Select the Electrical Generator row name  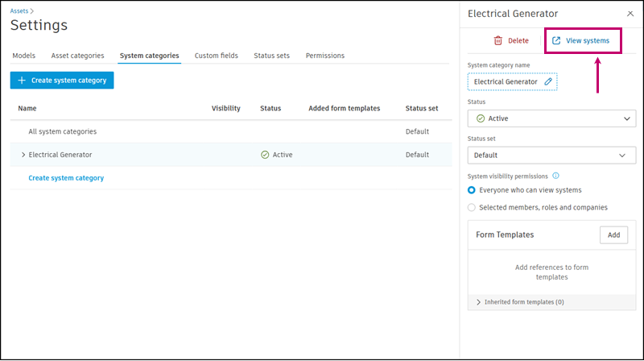coord(60,155)
